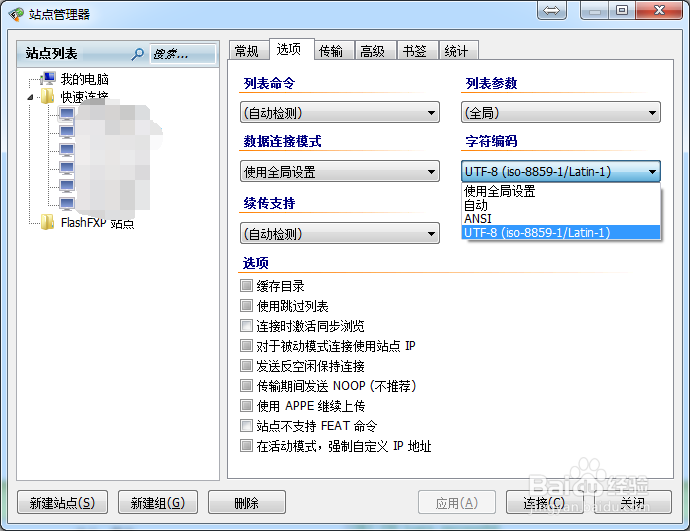Open the 列表命令 dropdown
Image resolution: width=690 pixels, height=531 pixels.
tap(340, 113)
